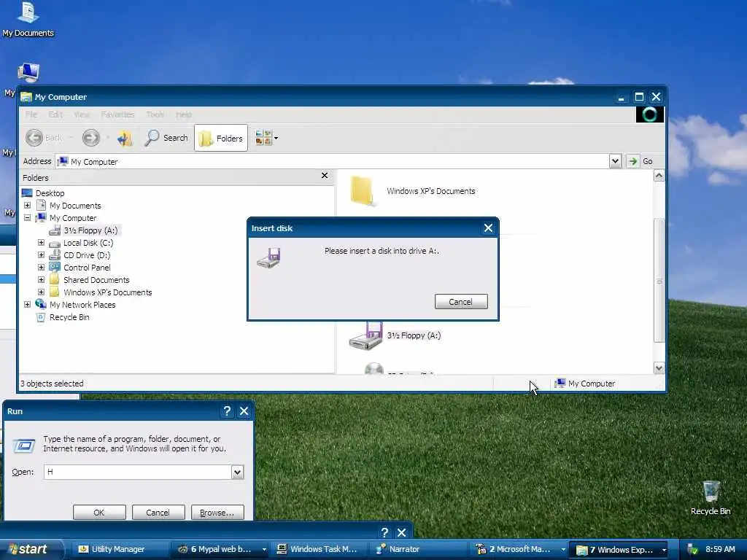
Task: Click scroll up arrow in My Computer pane
Action: click(659, 176)
